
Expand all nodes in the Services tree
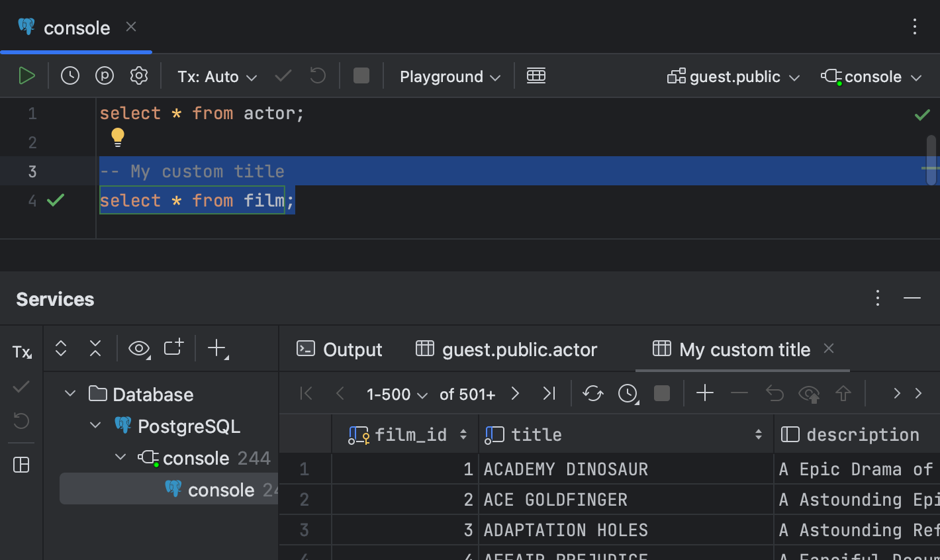[60, 348]
